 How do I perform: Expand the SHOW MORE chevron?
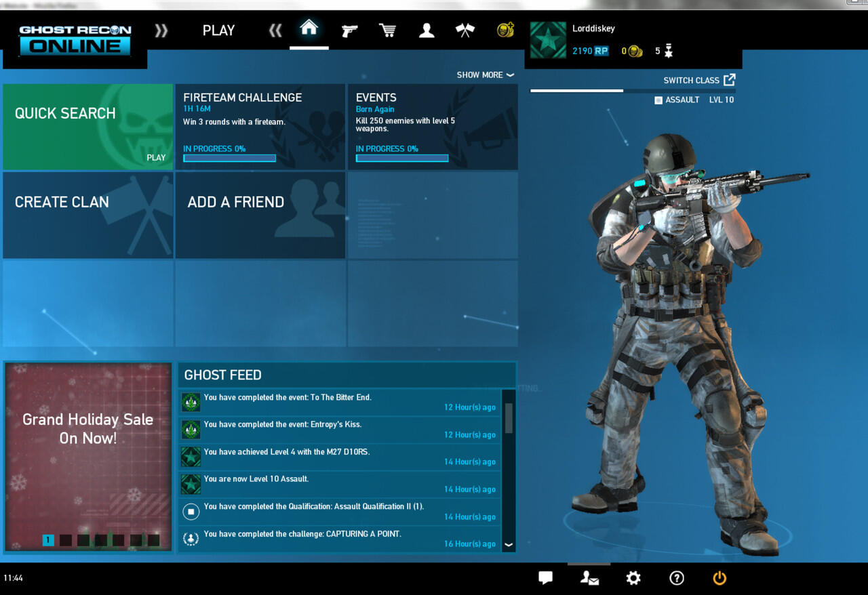pos(510,75)
